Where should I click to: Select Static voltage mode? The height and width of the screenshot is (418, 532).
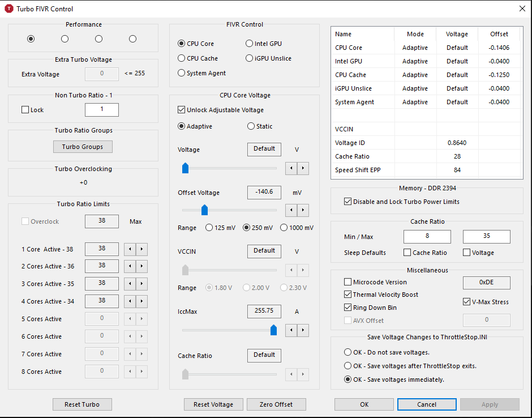pos(251,126)
